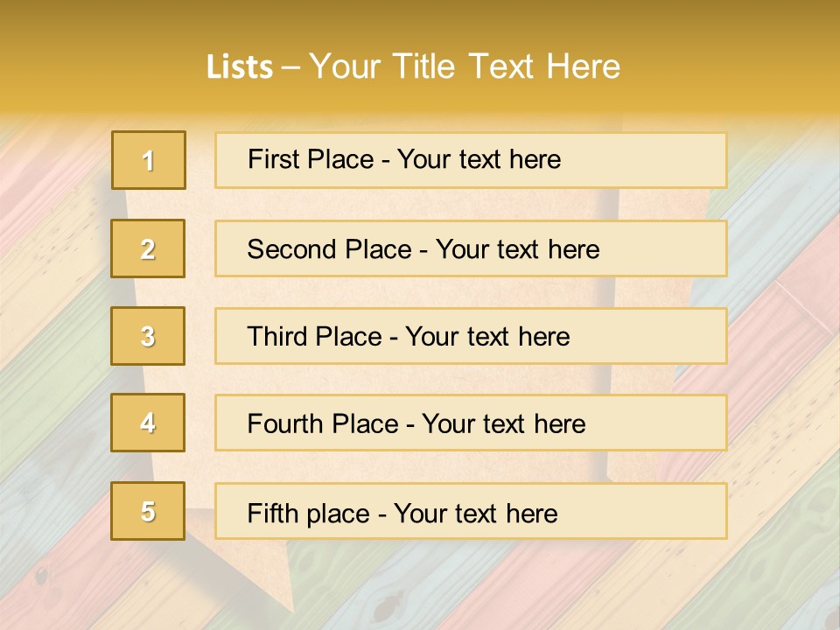
Task: Select the number 2 box
Action: tap(148, 248)
